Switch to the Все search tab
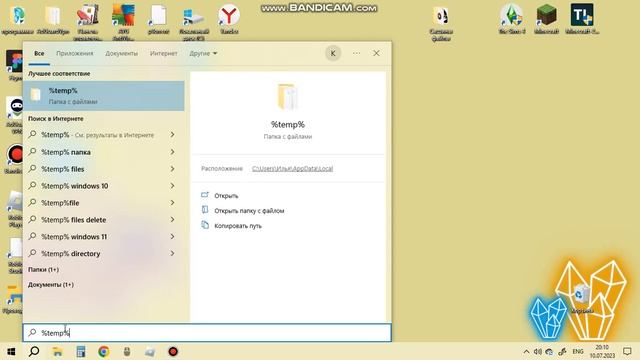This screenshot has height=360, width=640. point(39,53)
